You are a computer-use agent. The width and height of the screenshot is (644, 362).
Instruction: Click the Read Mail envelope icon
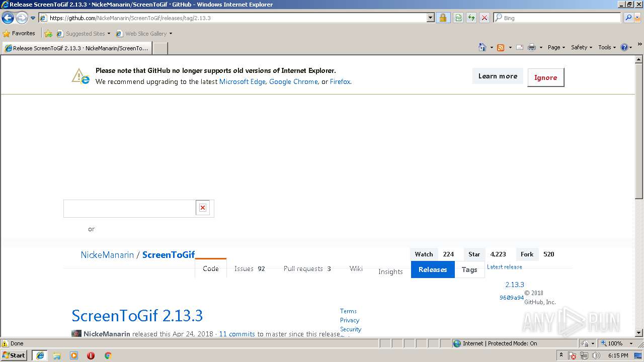point(520,47)
